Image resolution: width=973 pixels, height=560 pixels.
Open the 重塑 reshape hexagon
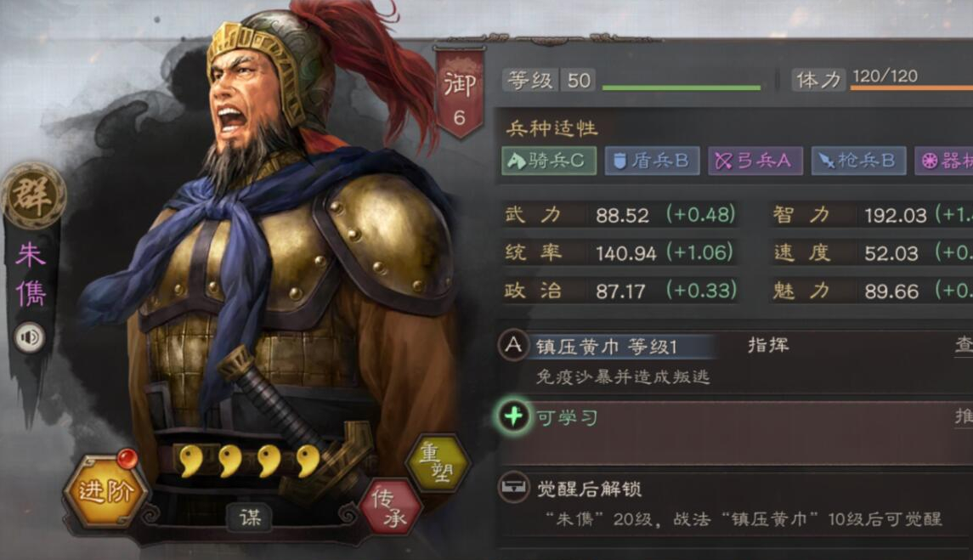(x=438, y=462)
